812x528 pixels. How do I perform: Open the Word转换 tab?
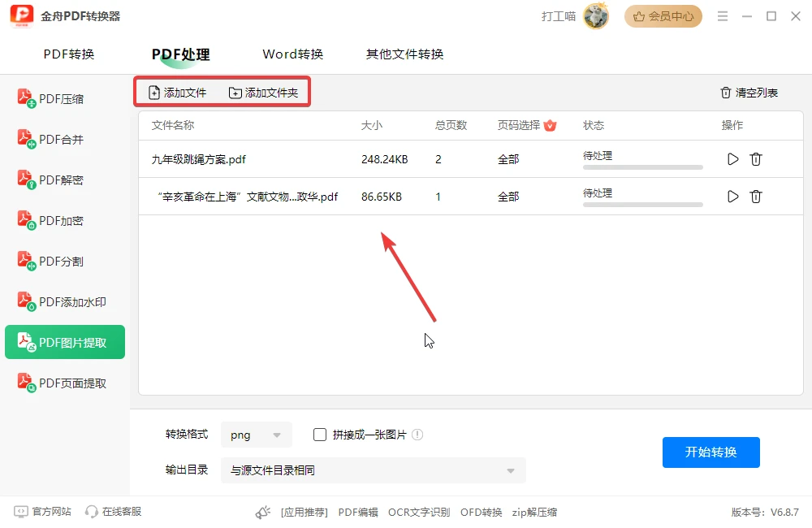[293, 54]
